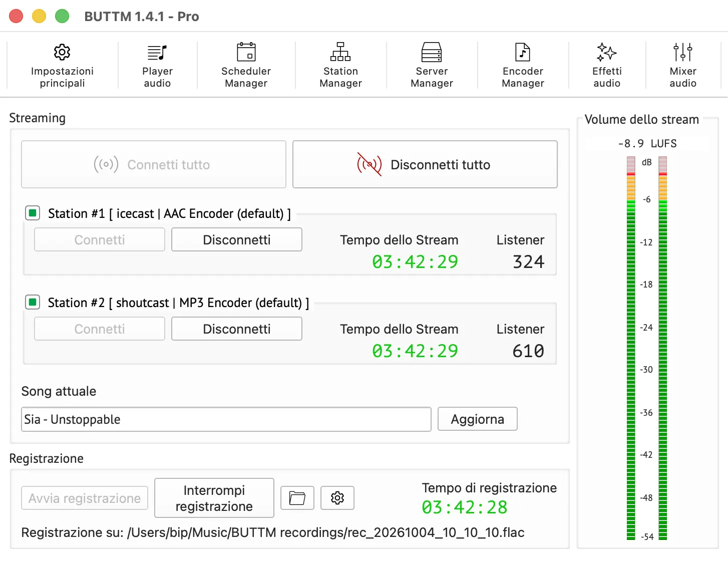Screen dimensions: 728x561
Task: Open Station Manager network icon
Action: tap(340, 52)
